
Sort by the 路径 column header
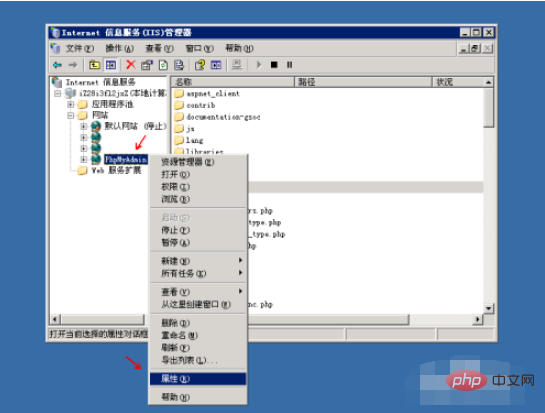[x=363, y=82]
